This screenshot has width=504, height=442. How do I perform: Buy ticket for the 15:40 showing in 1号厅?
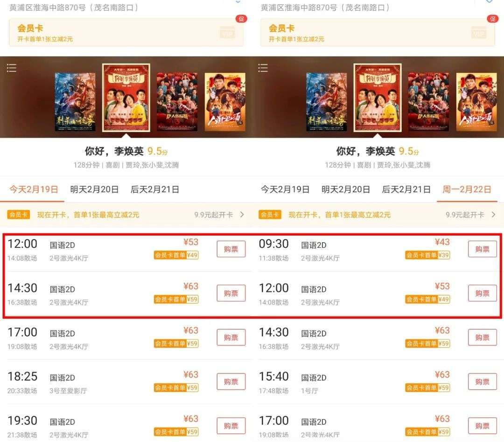click(x=483, y=381)
